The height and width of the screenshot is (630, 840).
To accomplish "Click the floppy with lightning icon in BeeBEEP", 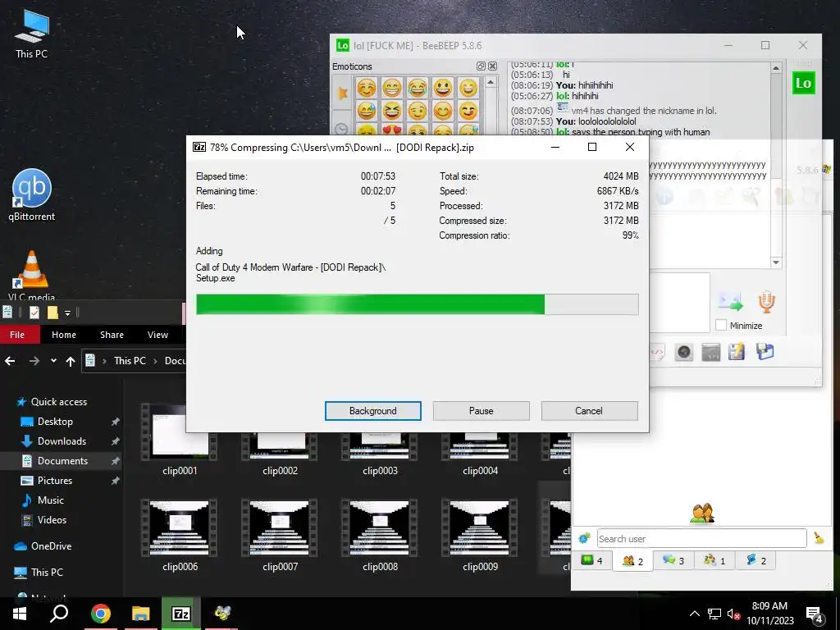I will click(x=737, y=352).
